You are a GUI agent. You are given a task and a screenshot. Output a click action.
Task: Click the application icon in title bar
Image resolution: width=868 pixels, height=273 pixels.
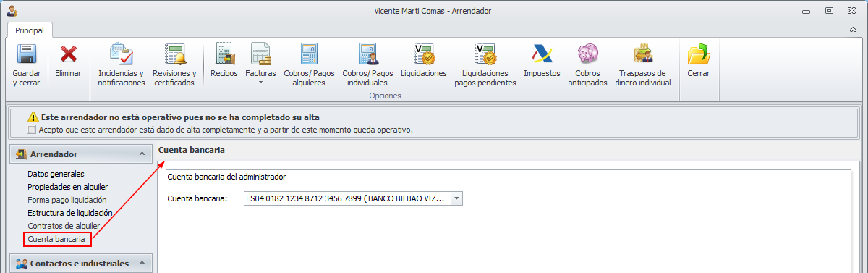coord(12,11)
